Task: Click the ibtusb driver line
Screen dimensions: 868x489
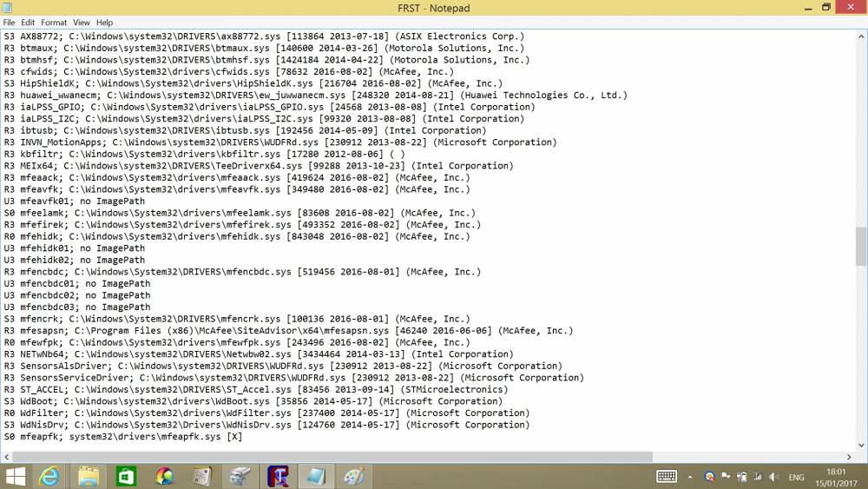Action: [245, 130]
